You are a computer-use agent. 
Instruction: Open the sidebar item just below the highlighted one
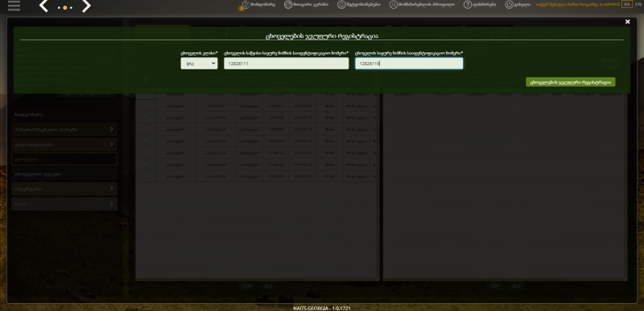[x=64, y=174]
